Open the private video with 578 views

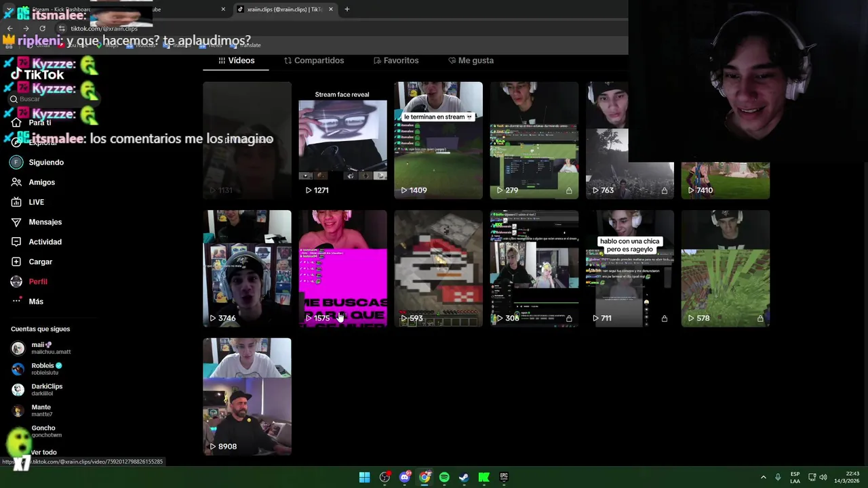[x=725, y=268]
